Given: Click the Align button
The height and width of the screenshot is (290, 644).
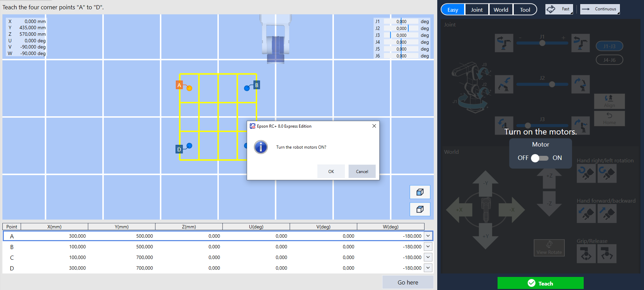Looking at the screenshot, I should click(609, 101).
